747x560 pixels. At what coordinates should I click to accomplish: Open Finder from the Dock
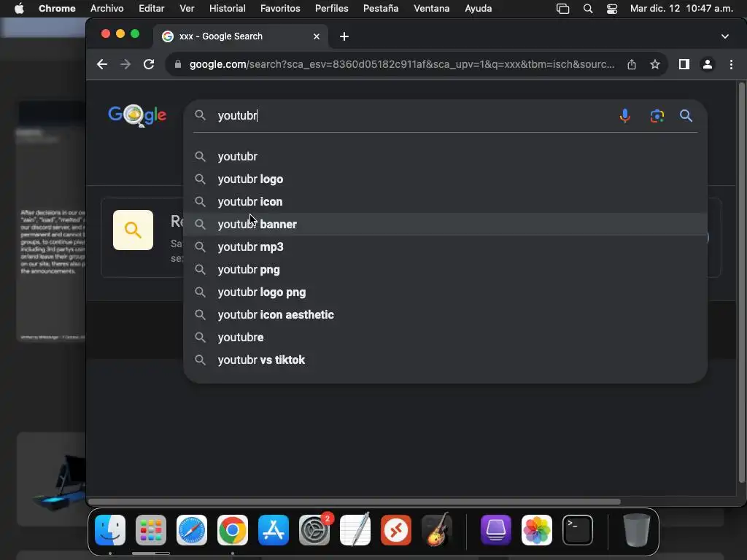[110, 530]
